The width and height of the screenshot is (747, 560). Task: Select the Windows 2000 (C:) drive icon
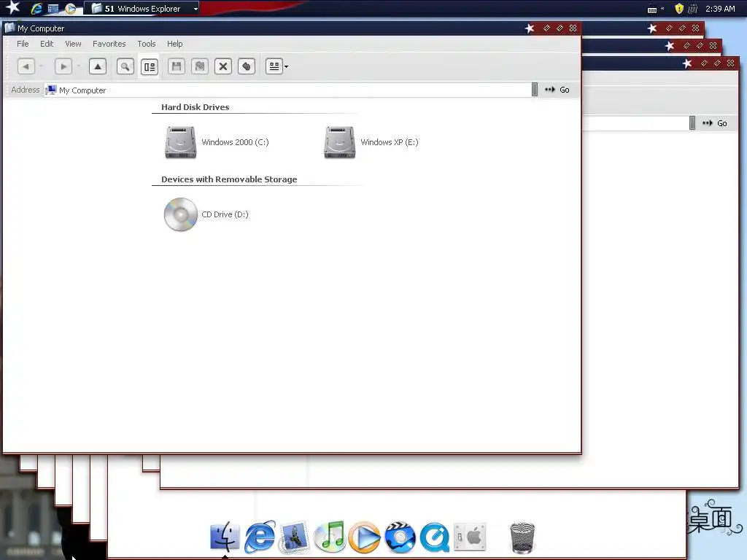(181, 142)
